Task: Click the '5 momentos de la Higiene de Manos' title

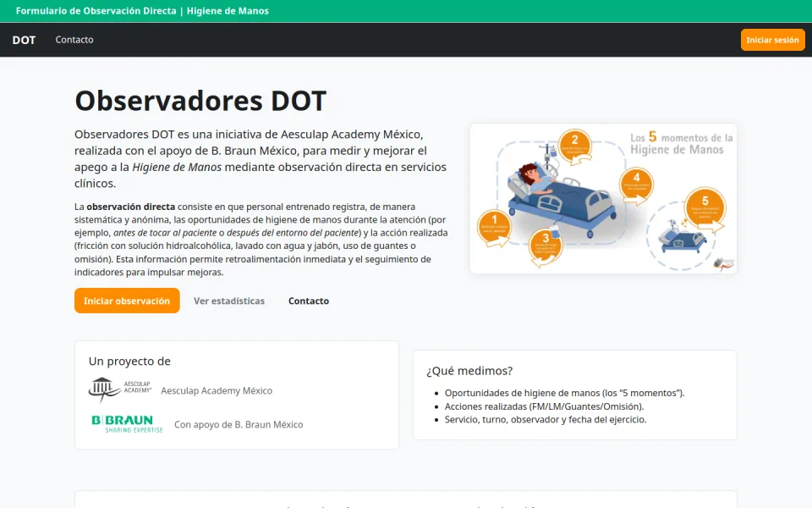Action: pyautogui.click(x=681, y=143)
